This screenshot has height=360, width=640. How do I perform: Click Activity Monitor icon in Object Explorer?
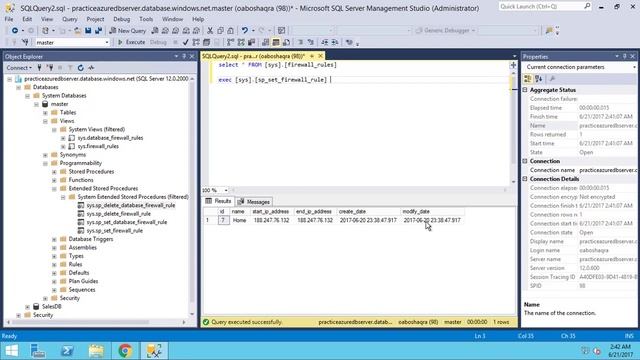[91, 68]
